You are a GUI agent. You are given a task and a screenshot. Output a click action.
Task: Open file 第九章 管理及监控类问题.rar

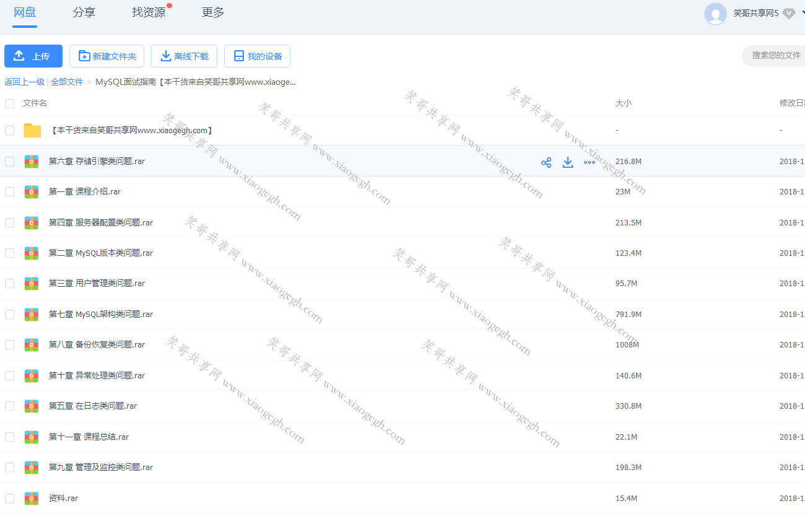[101, 468]
